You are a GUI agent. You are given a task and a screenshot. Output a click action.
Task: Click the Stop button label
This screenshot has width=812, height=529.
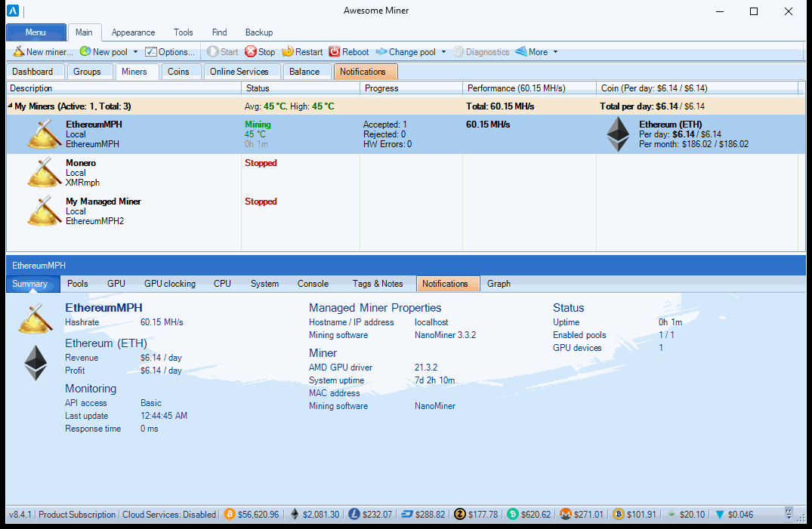[267, 52]
